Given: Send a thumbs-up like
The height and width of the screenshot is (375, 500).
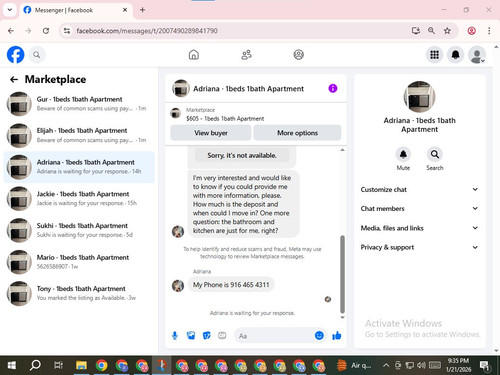Looking at the screenshot, I should pyautogui.click(x=337, y=335).
